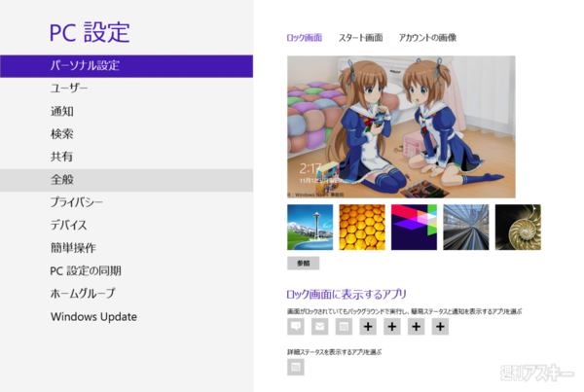584x392 pixels.
Task: Click the 参照 browse button
Action: click(303, 264)
